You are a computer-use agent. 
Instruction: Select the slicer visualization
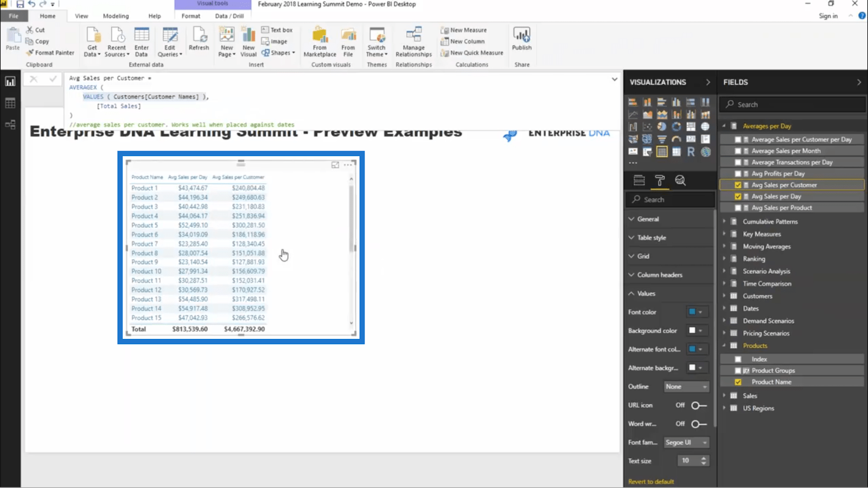[x=647, y=152]
